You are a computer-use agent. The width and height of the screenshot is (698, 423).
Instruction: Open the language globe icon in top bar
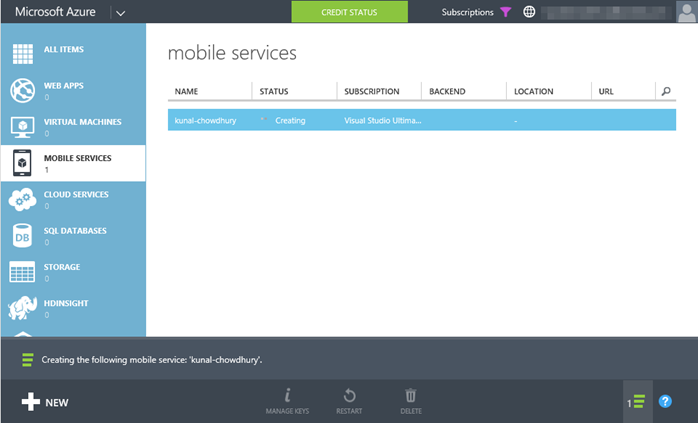tap(529, 12)
